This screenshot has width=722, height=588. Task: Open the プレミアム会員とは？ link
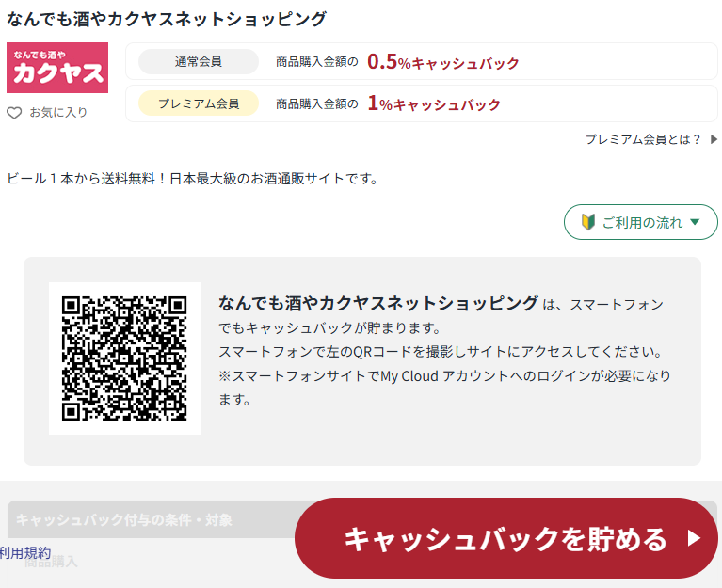click(x=643, y=139)
